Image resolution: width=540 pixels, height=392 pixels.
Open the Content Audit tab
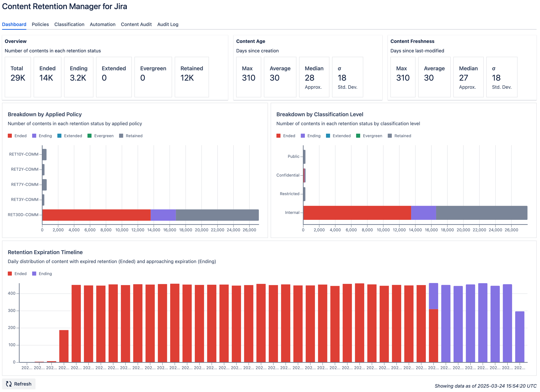click(136, 24)
